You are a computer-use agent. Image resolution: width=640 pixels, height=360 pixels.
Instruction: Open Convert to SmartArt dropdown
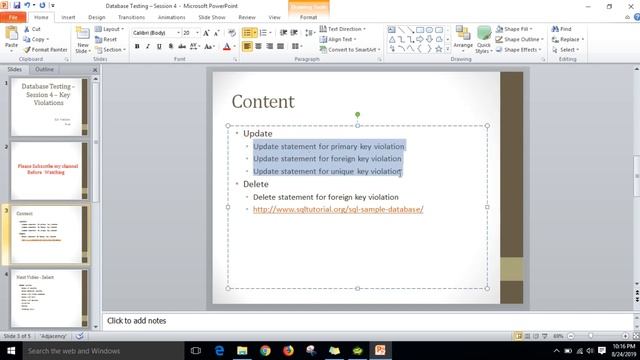[x=350, y=49]
